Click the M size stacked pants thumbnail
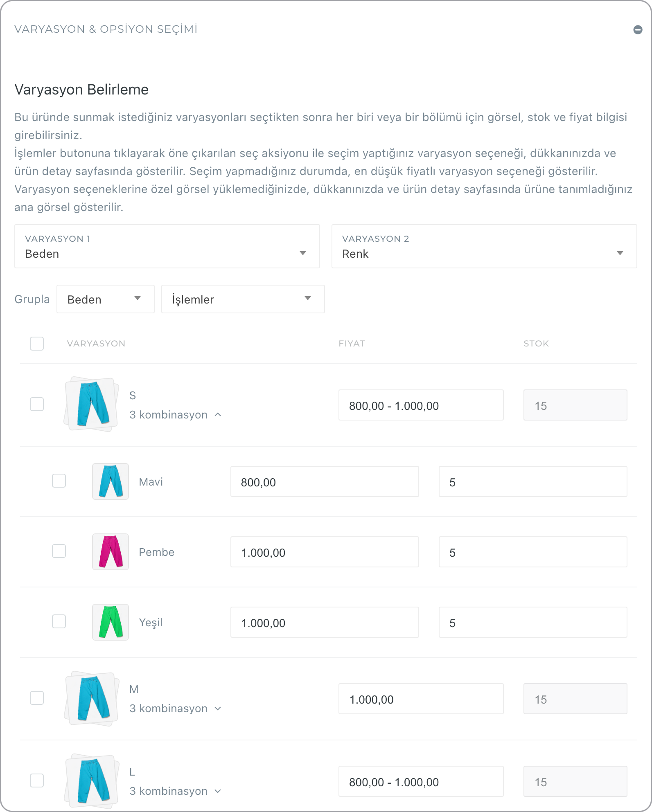This screenshot has width=652, height=812. click(92, 698)
